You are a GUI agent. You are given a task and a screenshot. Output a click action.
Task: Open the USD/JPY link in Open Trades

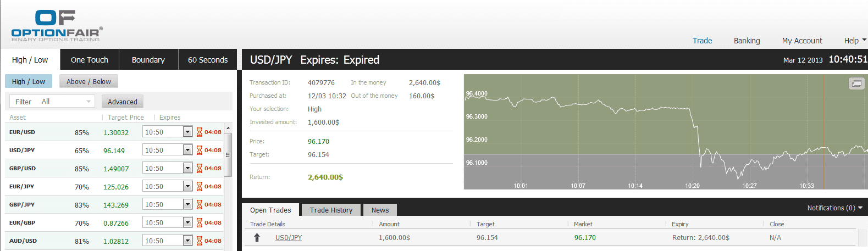(x=289, y=238)
